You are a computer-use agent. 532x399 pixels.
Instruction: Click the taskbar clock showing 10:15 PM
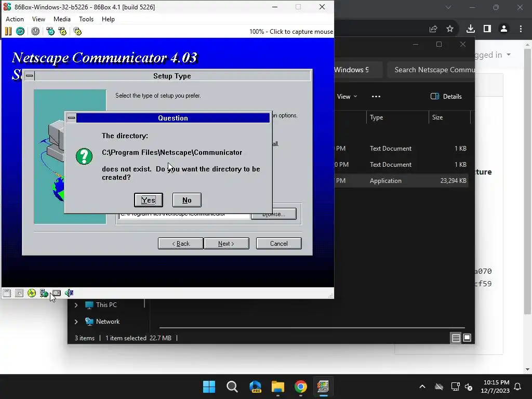pyautogui.click(x=495, y=387)
